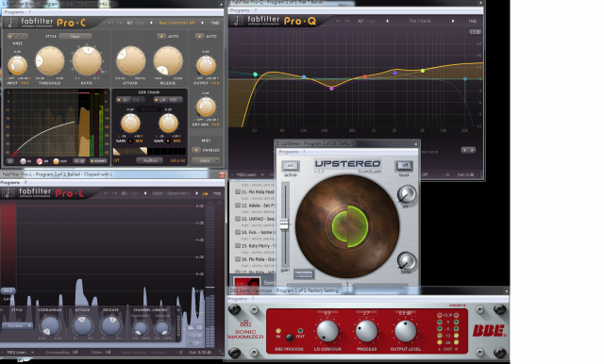Uncheck playlist track 12. Adele
This screenshot has width=604, height=364.
point(238,205)
